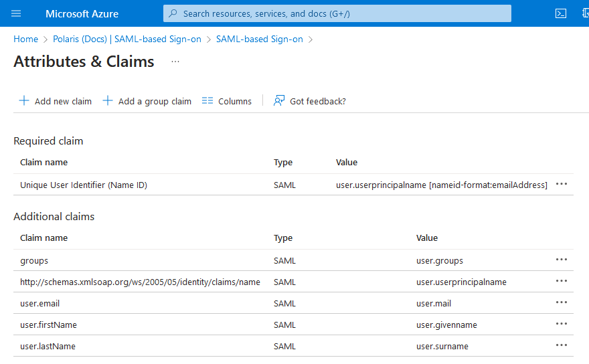Viewport: 589px width, 364px height.
Task: Click the Add new claim plus icon
Action: click(x=24, y=101)
